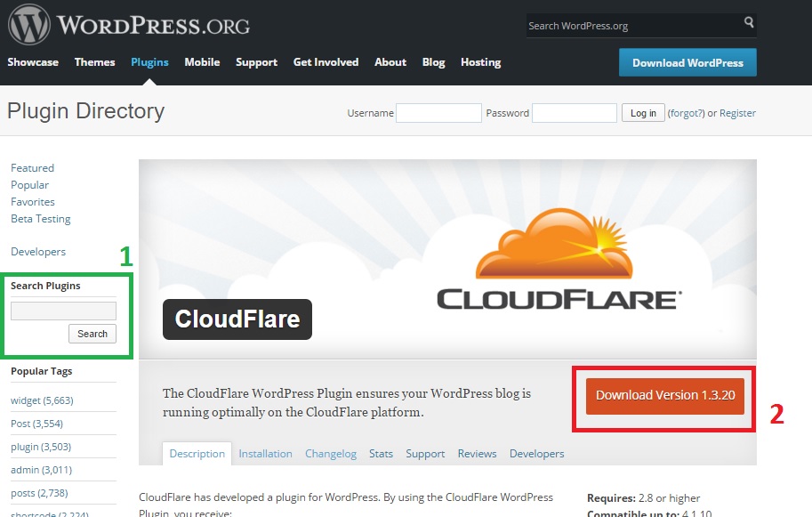This screenshot has width=812, height=517.
Task: Click the search magnifier icon in header
Action: point(748,21)
